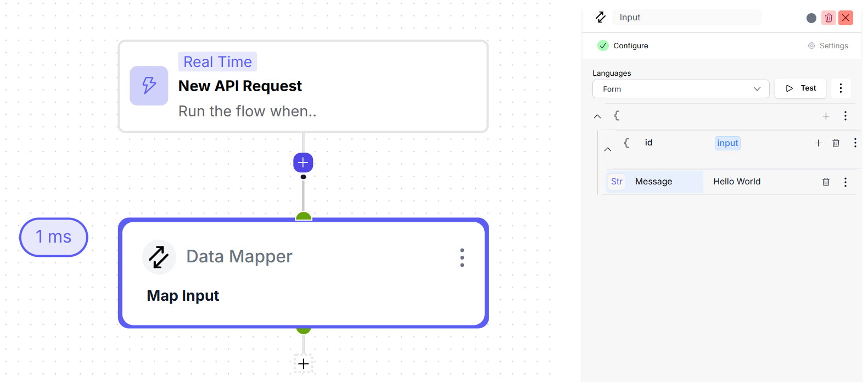The width and height of the screenshot is (868, 382).
Task: Delete the Message field row
Action: click(826, 182)
